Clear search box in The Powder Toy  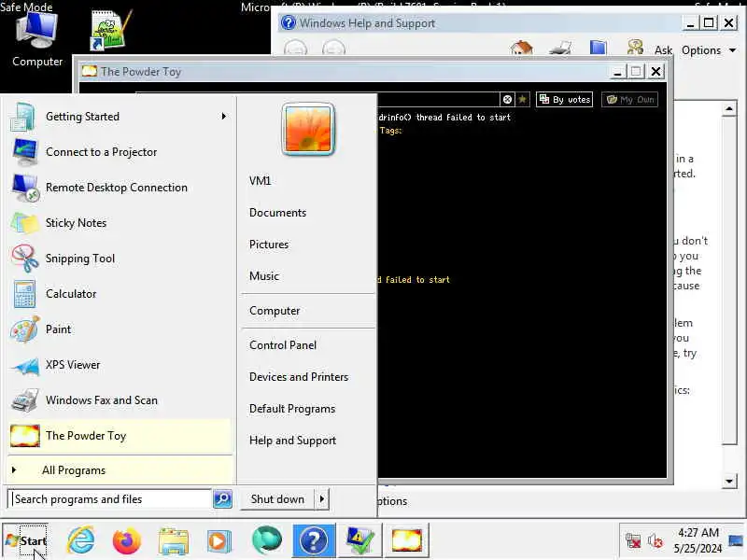[x=507, y=99]
